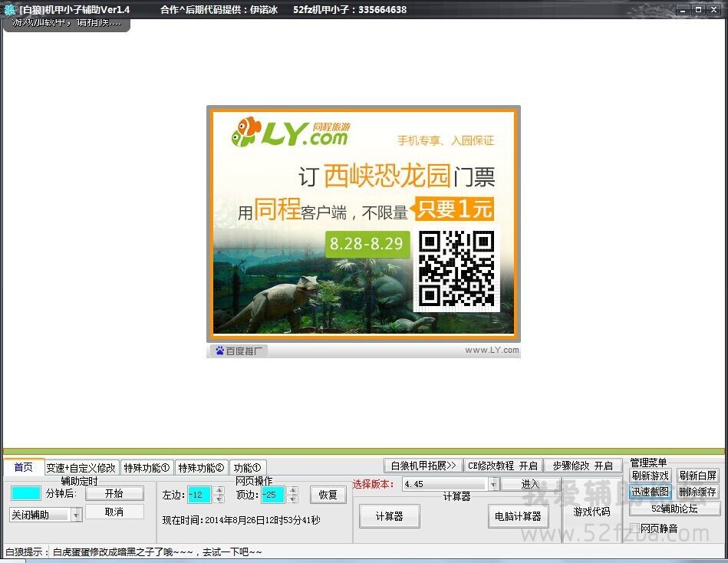
Task: Open the 白狼机甲拓展>> panel
Action: click(423, 466)
